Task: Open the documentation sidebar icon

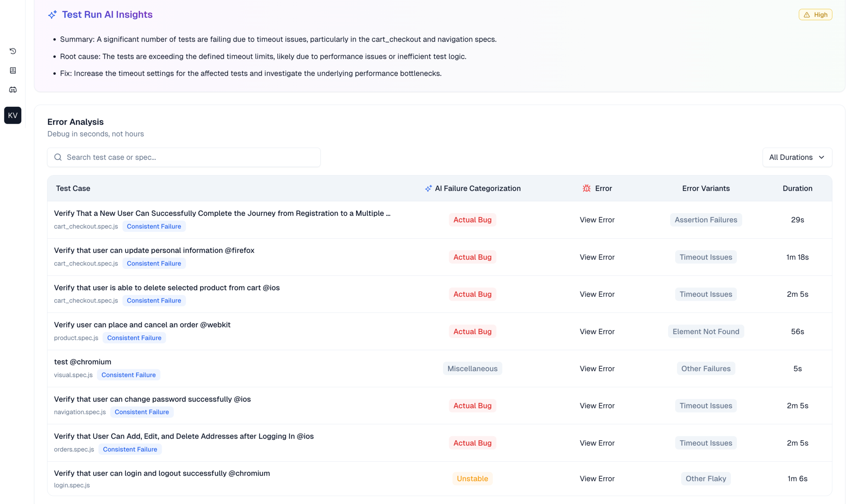Action: tap(13, 70)
